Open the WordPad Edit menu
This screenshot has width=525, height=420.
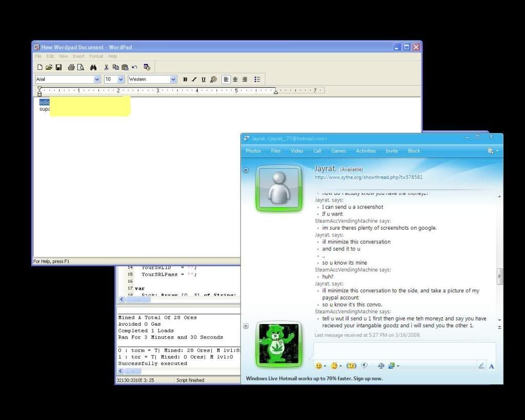[x=50, y=56]
